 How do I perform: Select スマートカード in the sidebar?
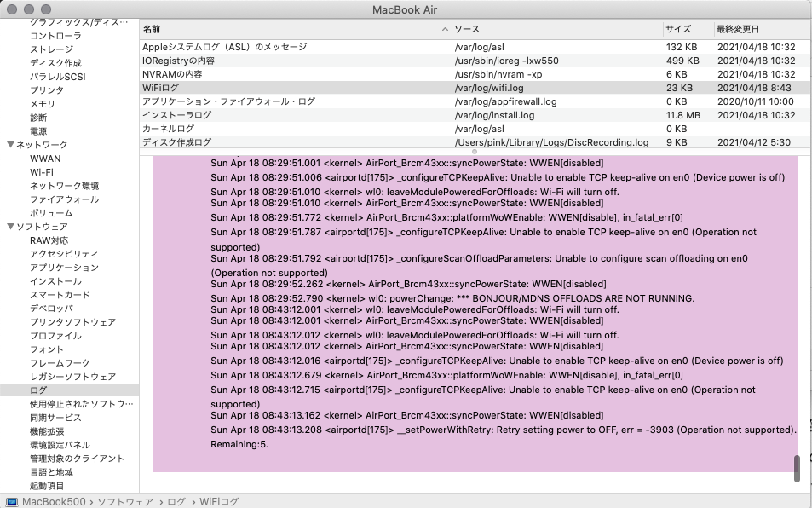click(60, 295)
